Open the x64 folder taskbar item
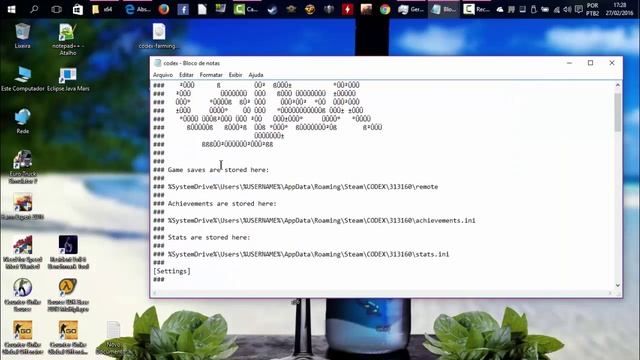This screenshot has height=360, width=640. click(102, 9)
